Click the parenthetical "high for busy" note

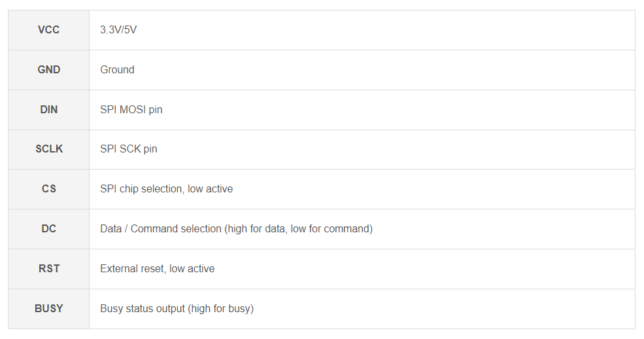221,308
